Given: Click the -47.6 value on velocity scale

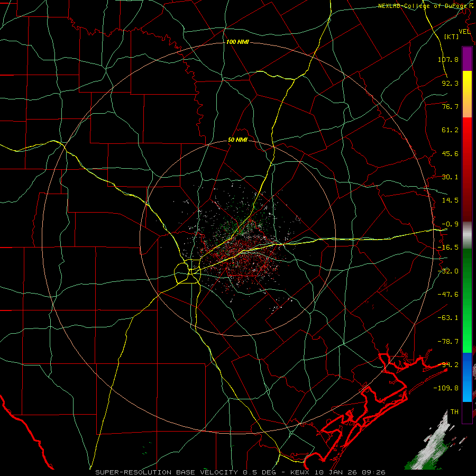Looking at the screenshot, I should pos(448,295).
